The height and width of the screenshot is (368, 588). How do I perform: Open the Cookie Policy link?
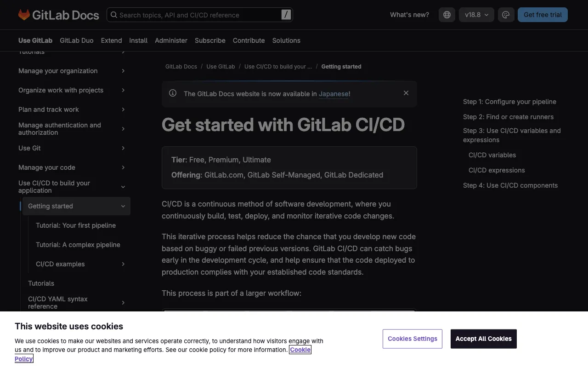(300, 350)
